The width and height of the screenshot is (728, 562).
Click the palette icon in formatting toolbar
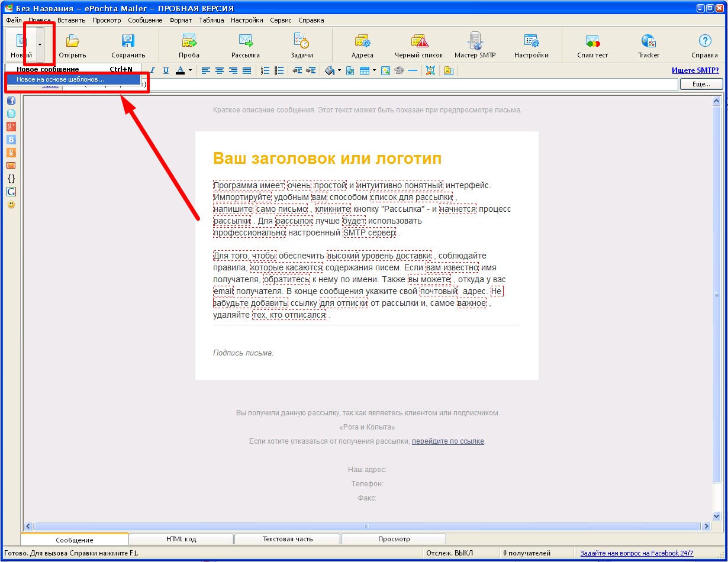(x=399, y=70)
